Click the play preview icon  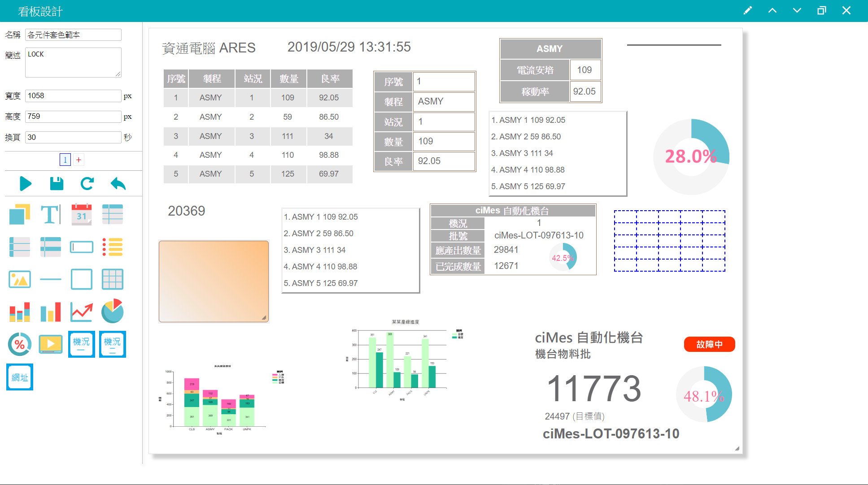26,184
